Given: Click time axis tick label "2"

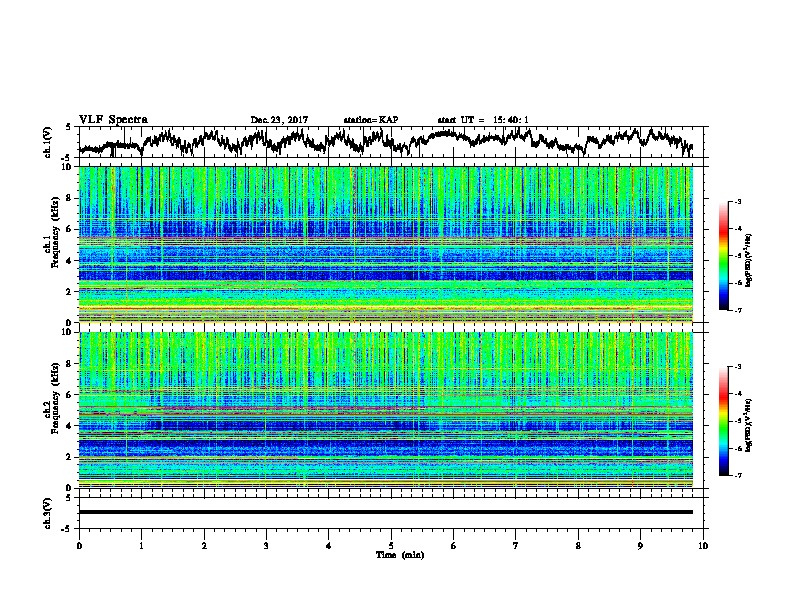Looking at the screenshot, I should [204, 546].
